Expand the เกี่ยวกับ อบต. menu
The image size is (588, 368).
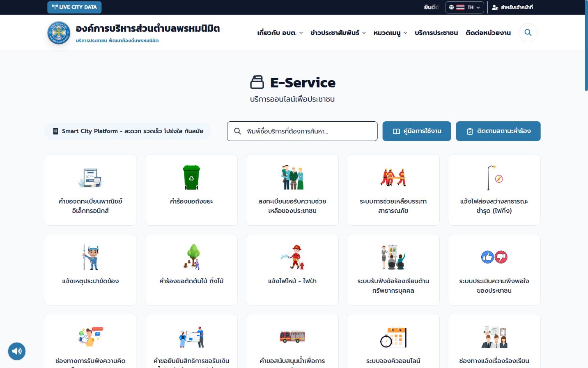click(280, 33)
